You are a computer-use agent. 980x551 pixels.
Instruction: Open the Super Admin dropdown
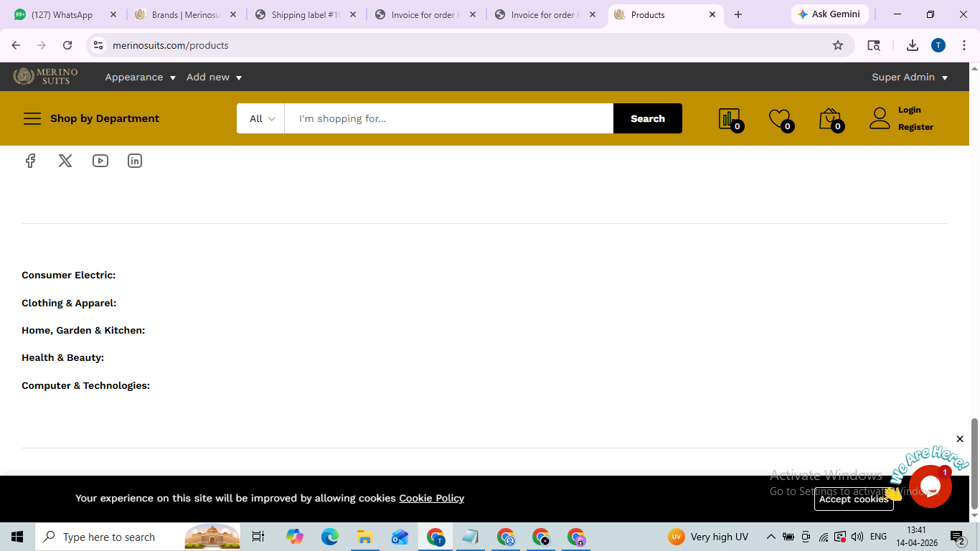click(x=909, y=77)
